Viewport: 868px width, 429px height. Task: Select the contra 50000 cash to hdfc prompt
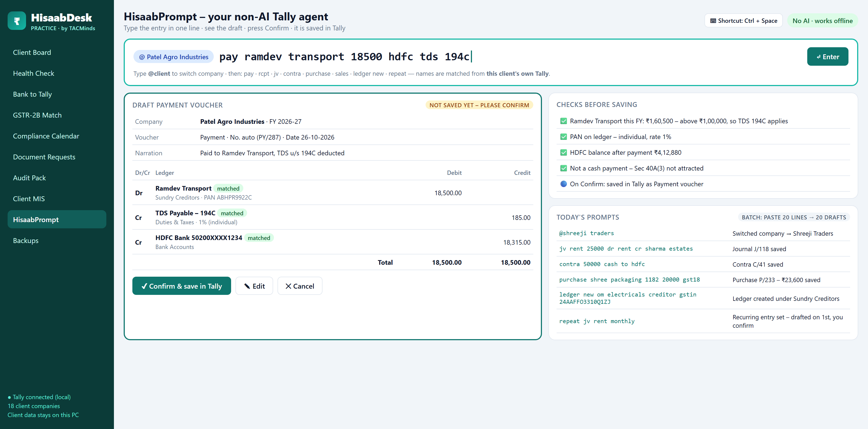(703, 264)
